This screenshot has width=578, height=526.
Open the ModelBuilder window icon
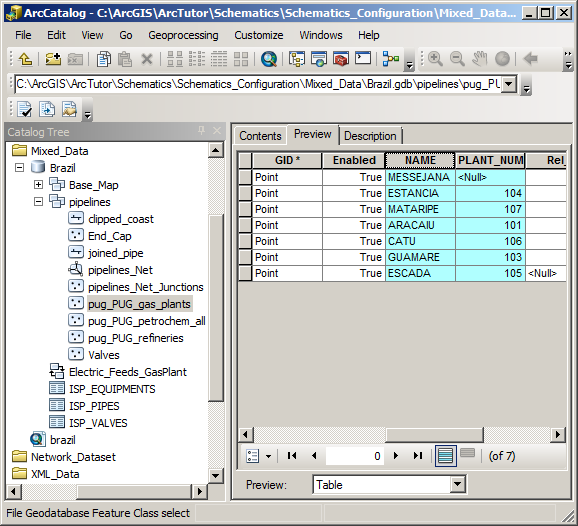pyautogui.click(x=391, y=59)
